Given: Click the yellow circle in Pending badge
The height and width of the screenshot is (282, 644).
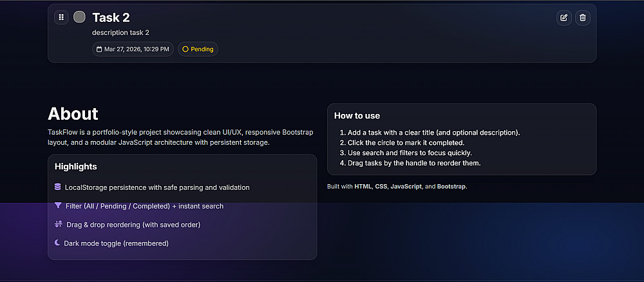Looking at the screenshot, I should pos(185,49).
